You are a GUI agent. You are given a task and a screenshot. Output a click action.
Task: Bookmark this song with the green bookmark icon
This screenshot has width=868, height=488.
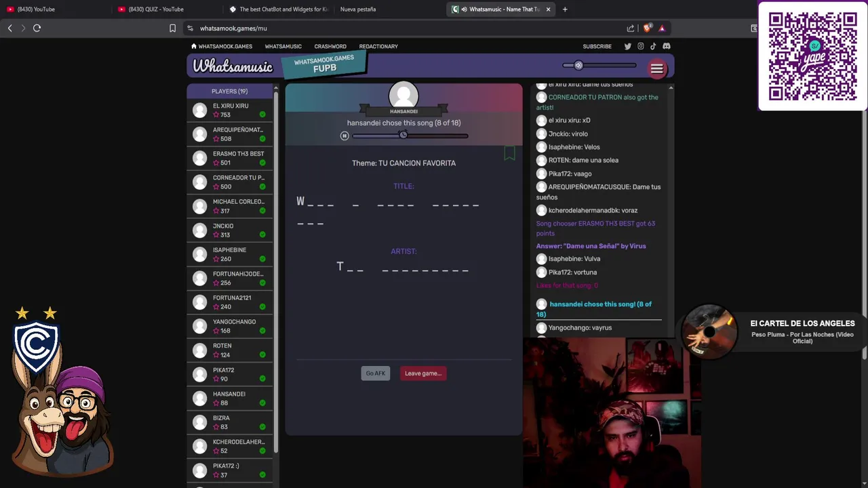[509, 154]
